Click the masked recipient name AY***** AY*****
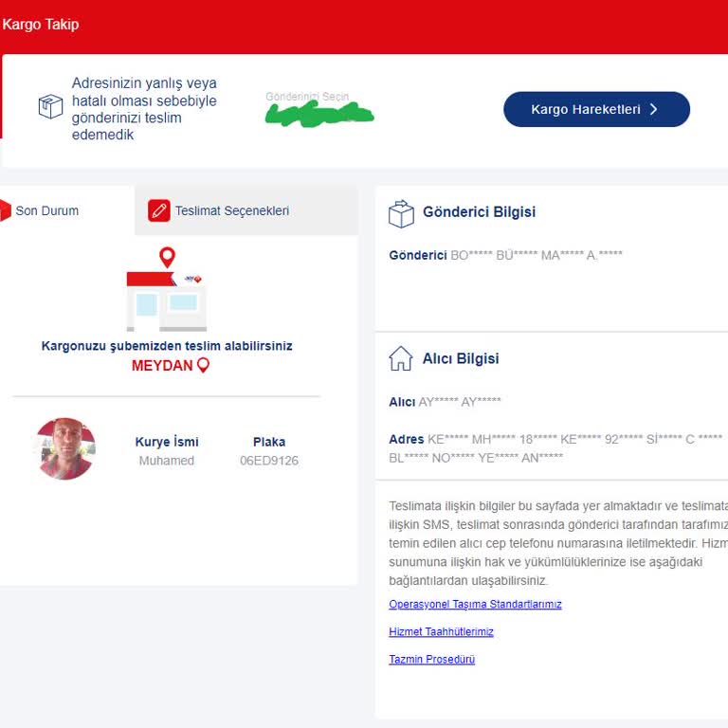728x728 pixels. coord(460,402)
